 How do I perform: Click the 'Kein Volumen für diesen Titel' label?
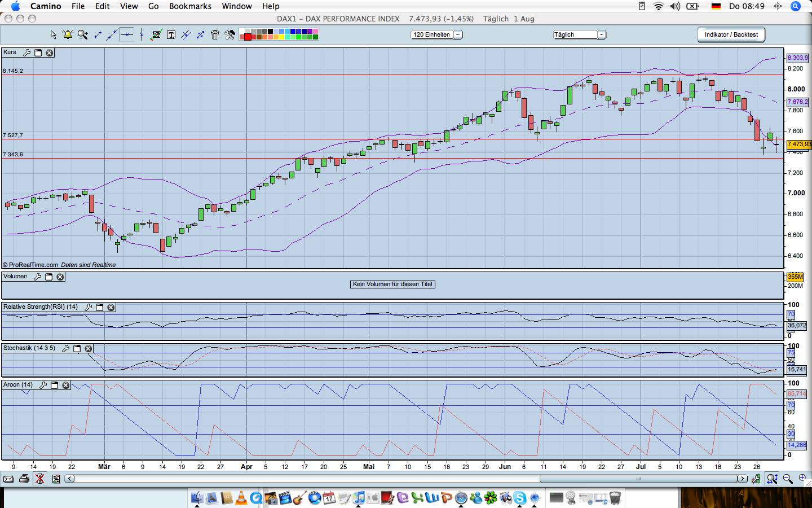coord(392,284)
